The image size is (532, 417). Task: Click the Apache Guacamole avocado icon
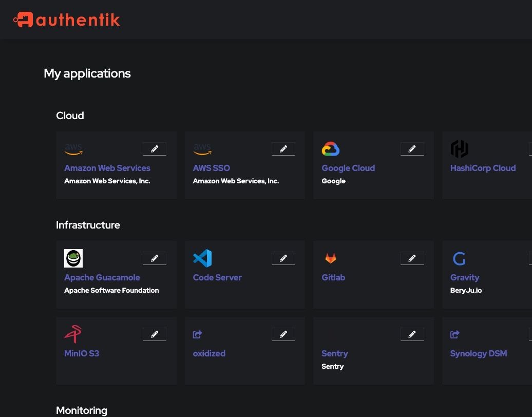73,258
